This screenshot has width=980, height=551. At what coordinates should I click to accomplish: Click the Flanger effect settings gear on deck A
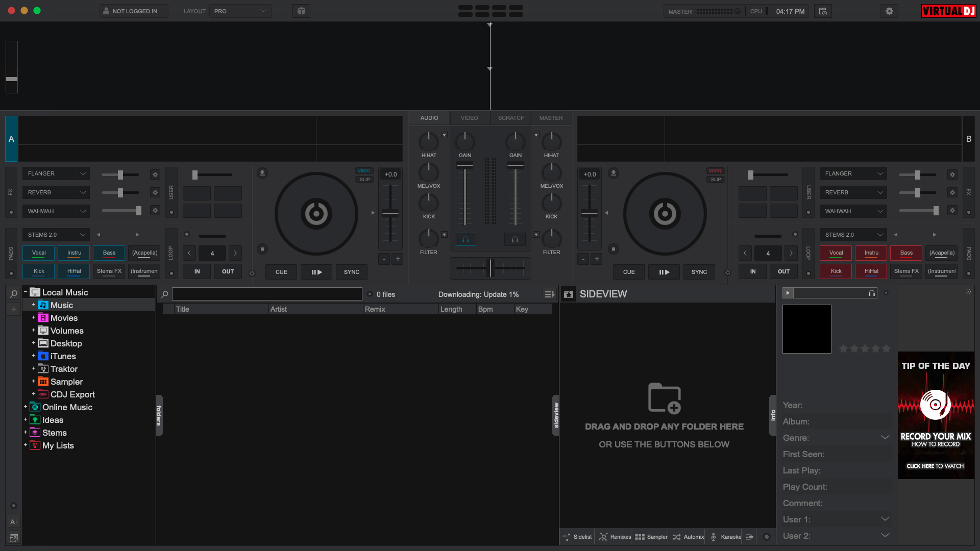tap(155, 174)
